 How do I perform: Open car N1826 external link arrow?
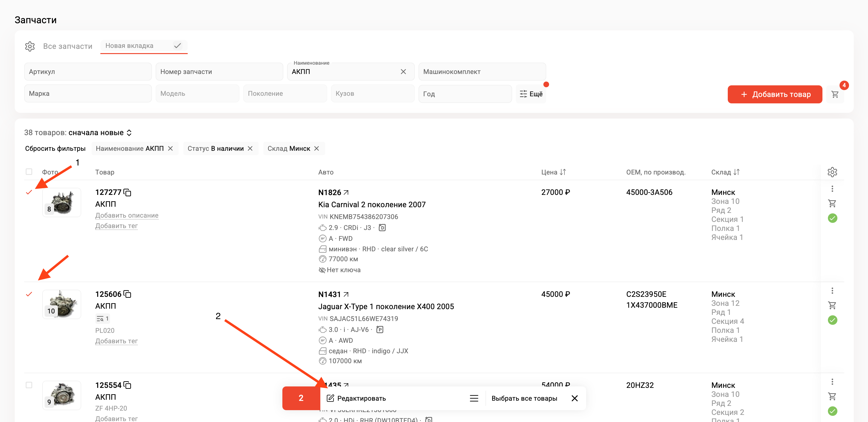(346, 192)
